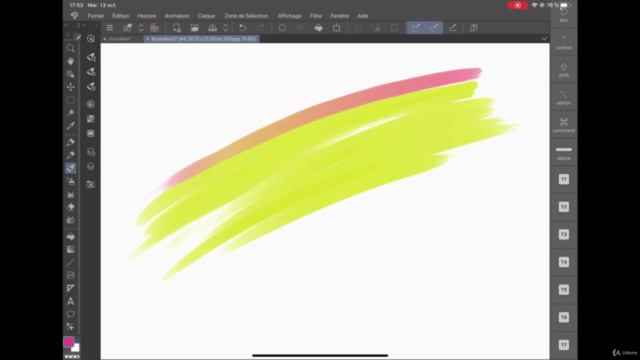Image resolution: width=640 pixels, height=360 pixels.
Task: Switch to the chevaliere canvas tab
Action: [x=120, y=39]
